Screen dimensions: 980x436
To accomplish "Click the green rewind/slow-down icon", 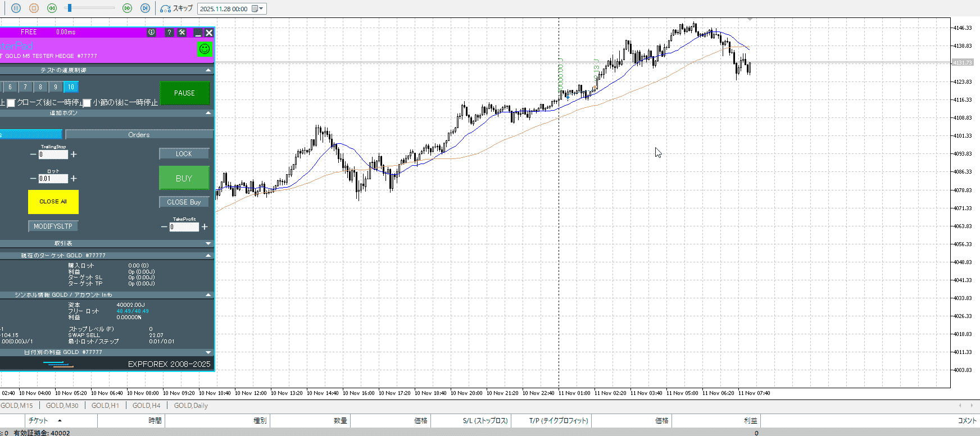I will 52,8.
